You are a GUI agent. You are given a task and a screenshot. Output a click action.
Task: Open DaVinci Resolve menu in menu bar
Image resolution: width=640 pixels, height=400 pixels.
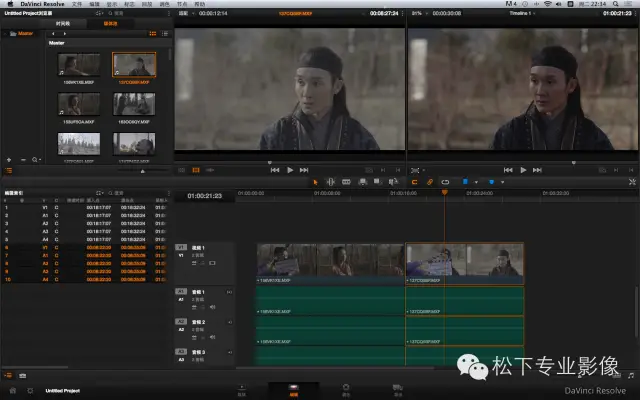click(42, 4)
